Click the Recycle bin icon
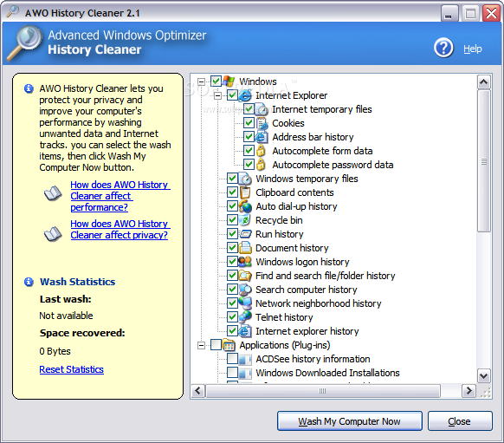The width and height of the screenshot is (504, 443). (x=245, y=220)
